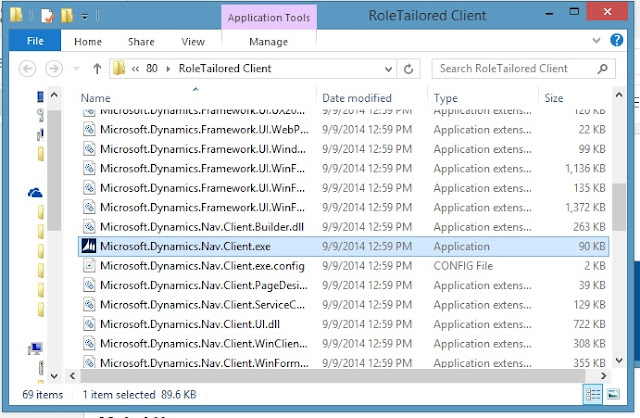This screenshot has height=418, width=640.
Task: Open the Manage tab
Action: 269,42
